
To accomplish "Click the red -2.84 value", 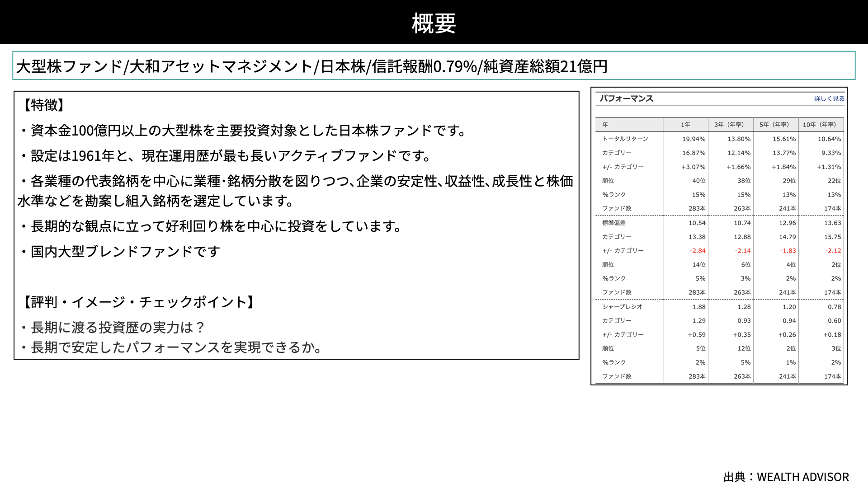I will pos(698,251).
